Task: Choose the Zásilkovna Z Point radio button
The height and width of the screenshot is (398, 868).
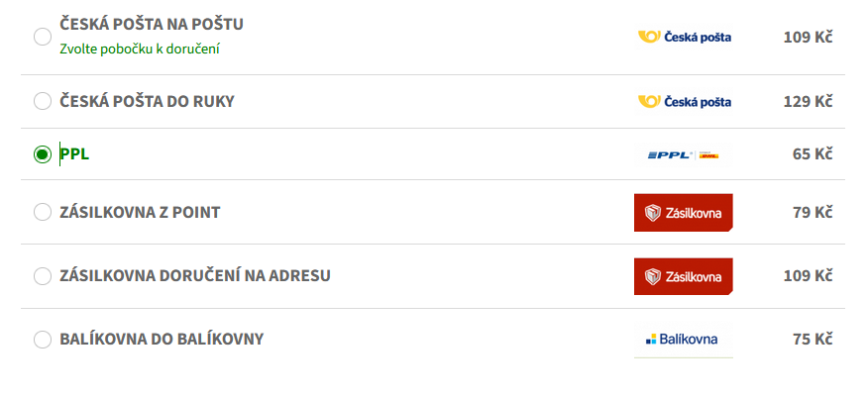Action: coord(42,212)
